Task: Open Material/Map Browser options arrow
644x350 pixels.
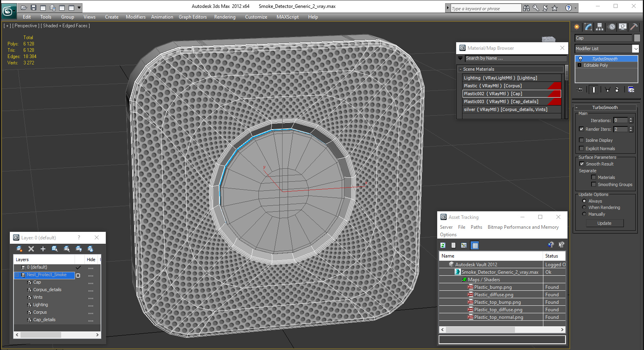Action: point(460,58)
